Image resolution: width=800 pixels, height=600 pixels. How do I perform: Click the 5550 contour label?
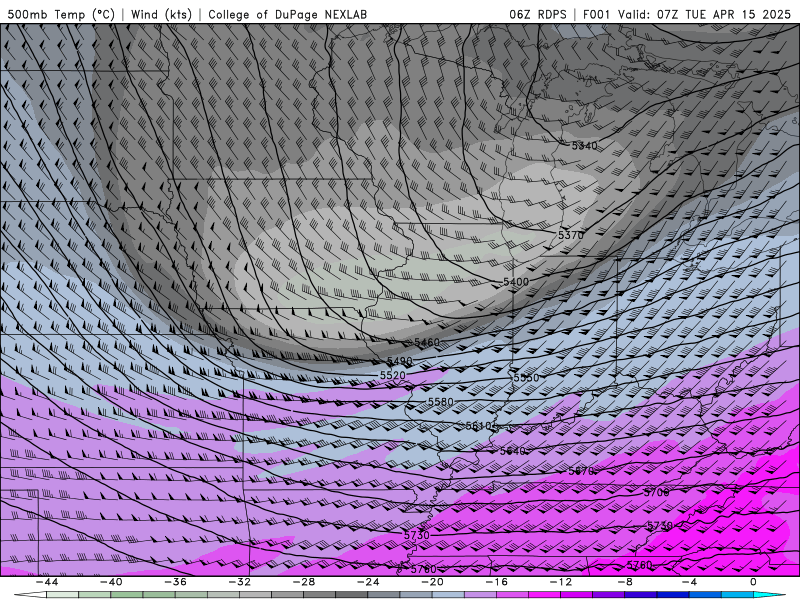click(526, 378)
